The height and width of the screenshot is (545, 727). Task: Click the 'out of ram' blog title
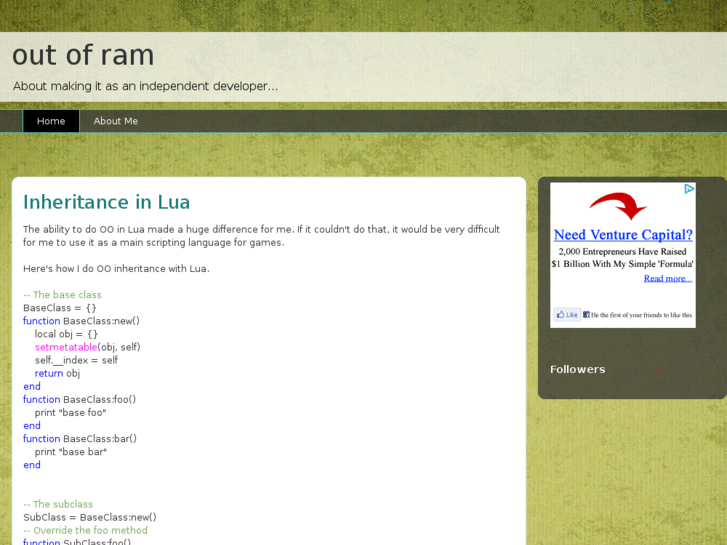(83, 55)
